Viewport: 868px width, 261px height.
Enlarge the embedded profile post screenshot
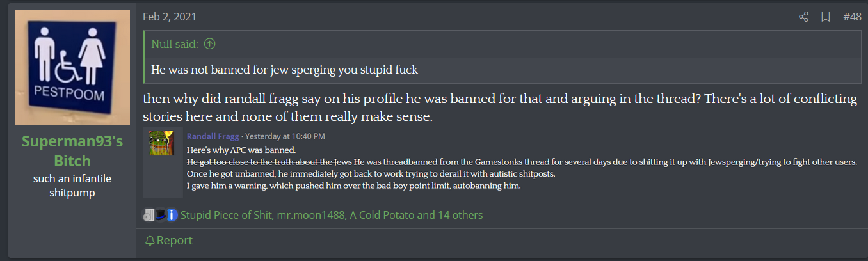click(501, 162)
